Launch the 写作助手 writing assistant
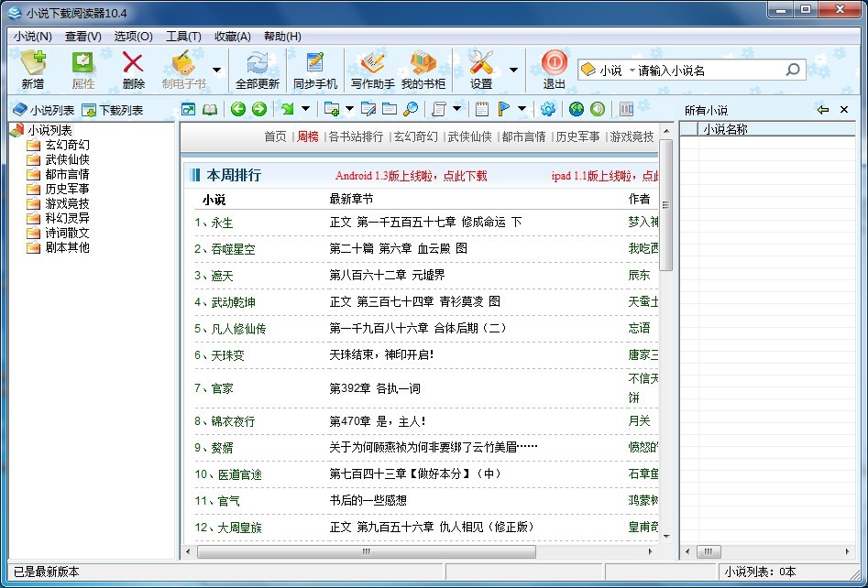Image resolution: width=868 pixels, height=588 pixels. coord(372,70)
